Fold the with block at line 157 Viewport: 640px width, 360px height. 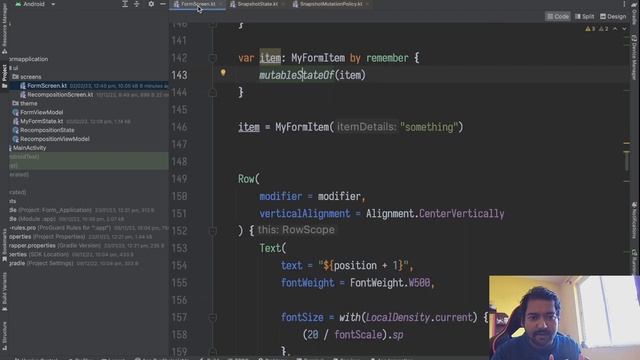(213, 317)
